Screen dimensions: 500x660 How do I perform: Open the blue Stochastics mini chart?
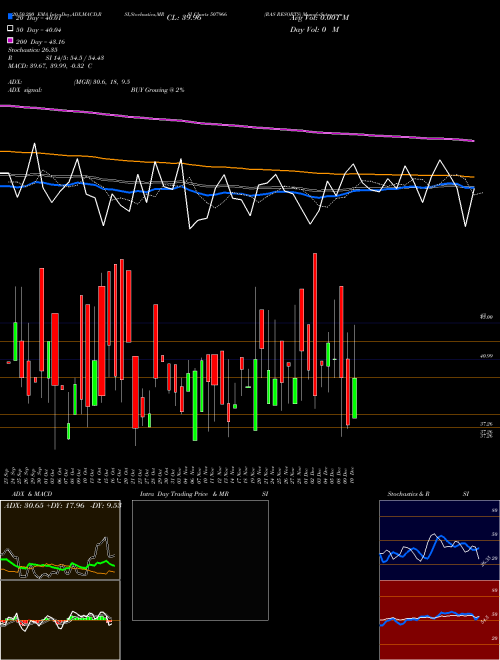coord(439,540)
